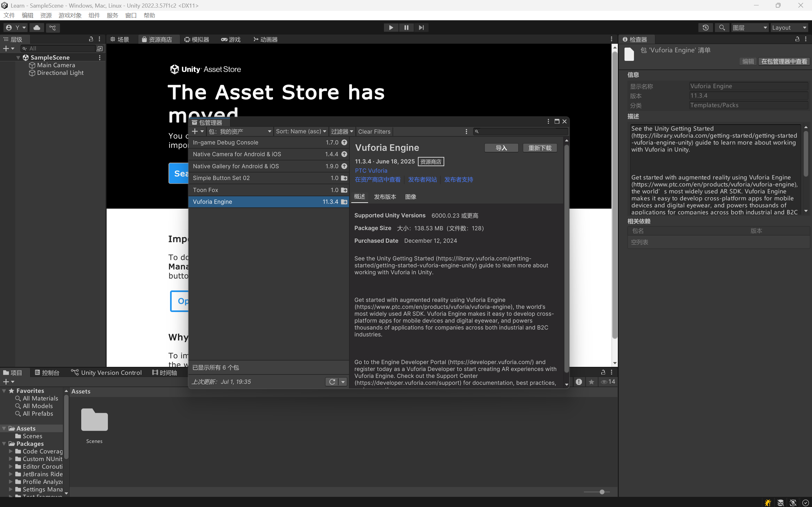Switch to the 控制台 console tab
Image resolution: width=812 pixels, height=507 pixels.
click(47, 373)
